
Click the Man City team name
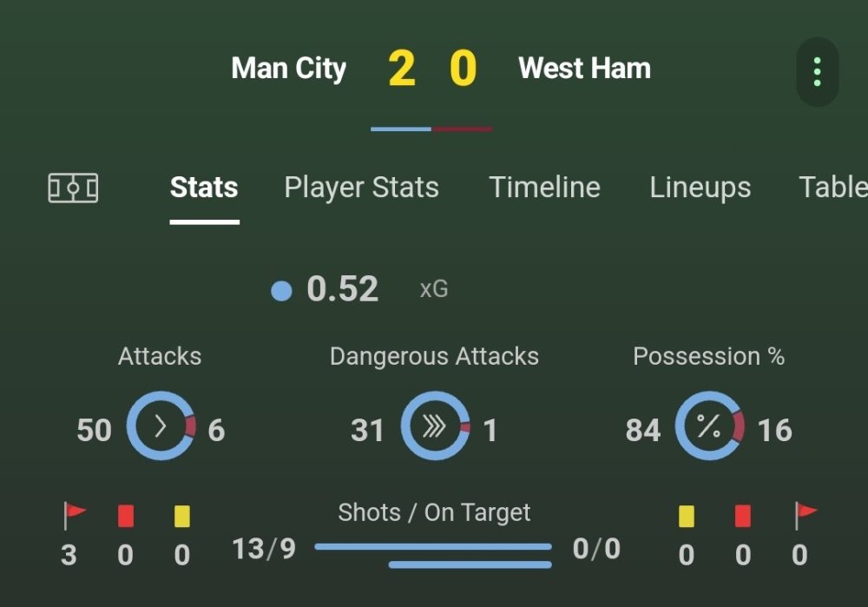point(288,69)
